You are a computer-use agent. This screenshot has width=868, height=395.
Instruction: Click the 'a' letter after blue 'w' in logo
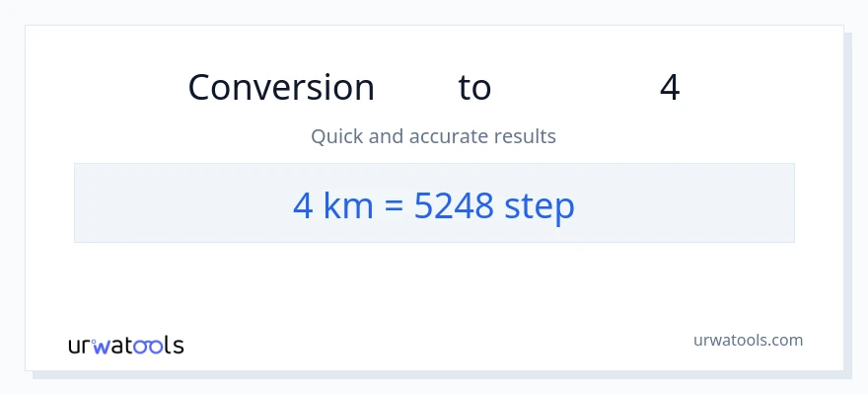click(118, 346)
